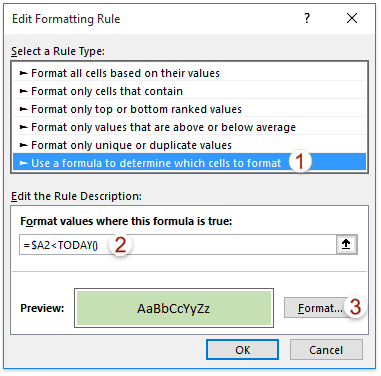This screenshot has width=381, height=376.
Task: Click the Select a Rule Type label
Action: (58, 51)
